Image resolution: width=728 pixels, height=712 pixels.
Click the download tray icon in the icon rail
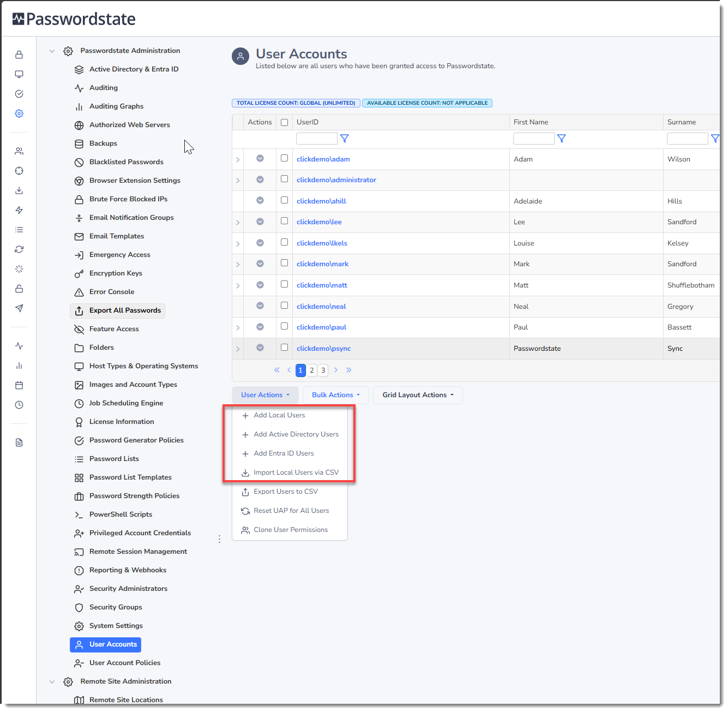click(19, 190)
